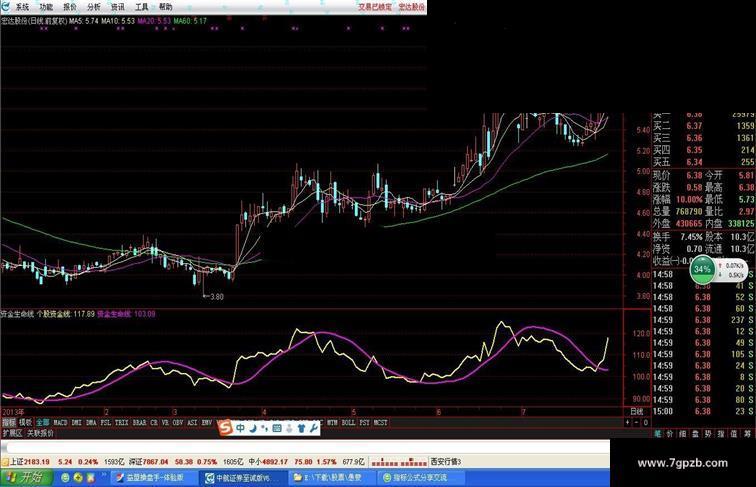This screenshot has width=756, height=487.
Task: Open the 功能 menu
Action: point(46,7)
